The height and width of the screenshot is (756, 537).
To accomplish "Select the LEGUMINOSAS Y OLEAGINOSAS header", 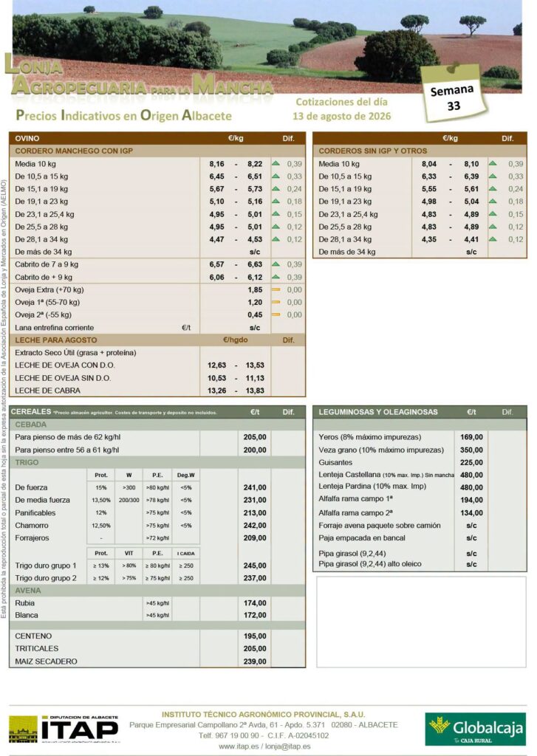I will coord(378,412).
